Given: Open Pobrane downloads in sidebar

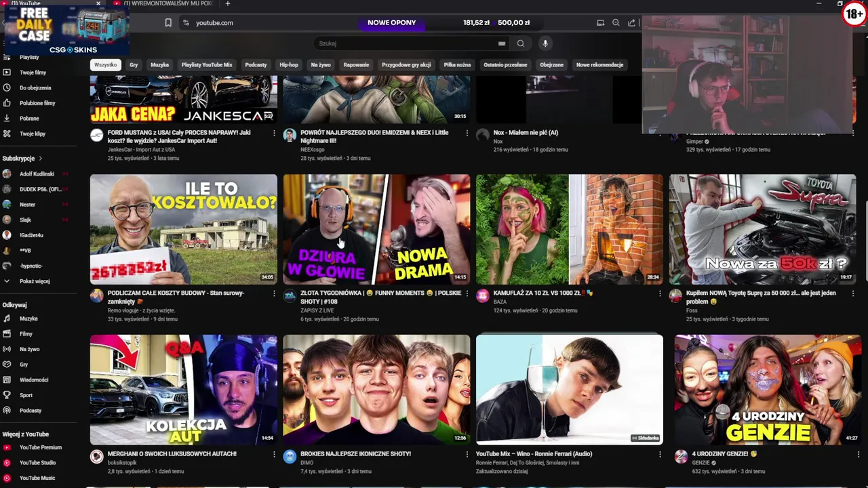Looking at the screenshot, I should 29,119.
